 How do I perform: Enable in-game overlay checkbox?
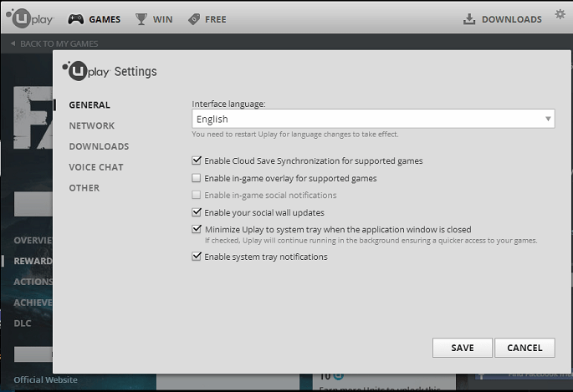[x=197, y=178]
